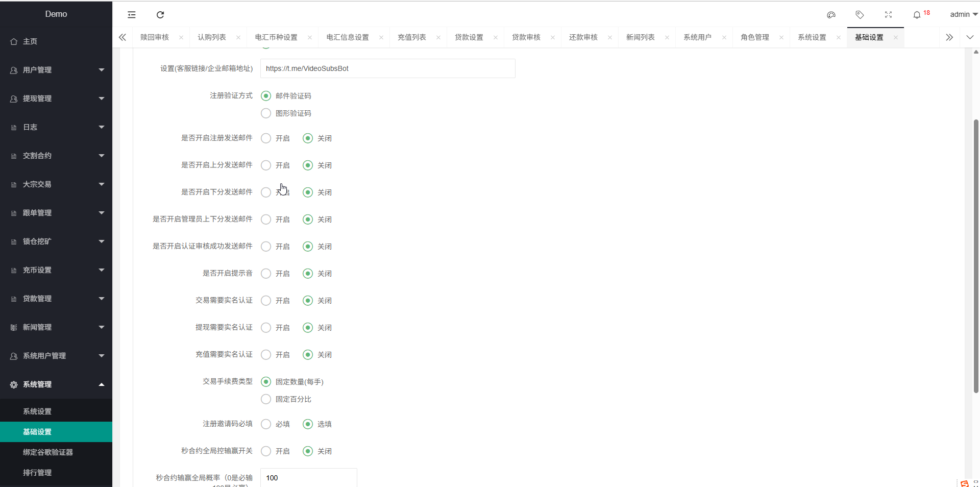Open the notification bell icon
The image size is (980, 487).
tap(917, 15)
